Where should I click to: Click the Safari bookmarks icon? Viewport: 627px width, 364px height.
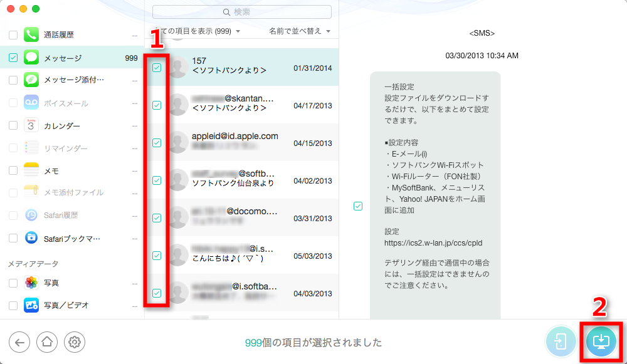pos(31,237)
